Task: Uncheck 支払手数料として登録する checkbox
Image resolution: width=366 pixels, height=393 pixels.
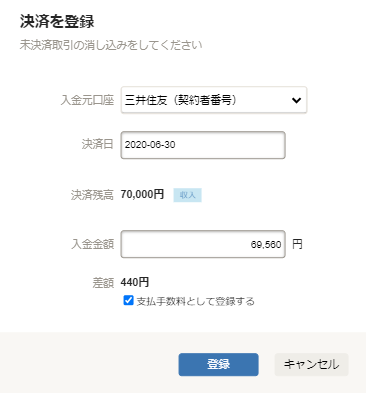Action: tap(128, 300)
